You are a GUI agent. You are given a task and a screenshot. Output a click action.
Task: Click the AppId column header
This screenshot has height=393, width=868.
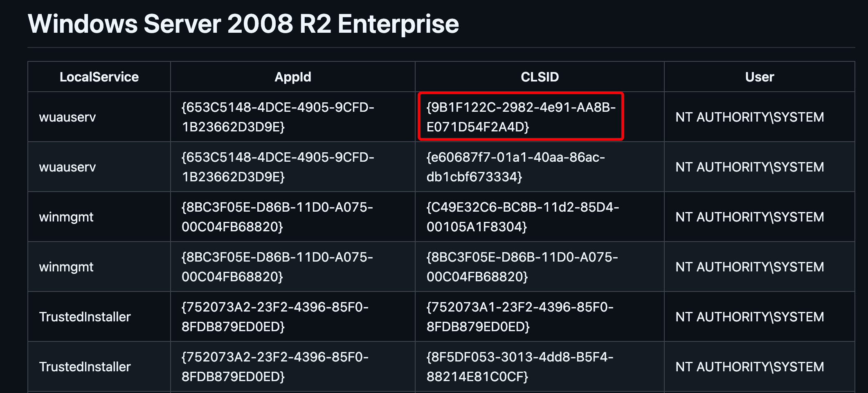coord(292,77)
